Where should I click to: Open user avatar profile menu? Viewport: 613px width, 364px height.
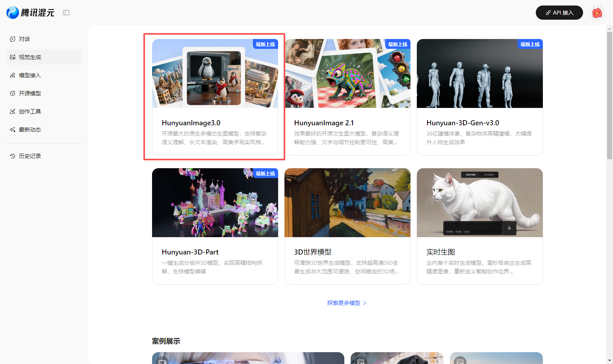[597, 13]
